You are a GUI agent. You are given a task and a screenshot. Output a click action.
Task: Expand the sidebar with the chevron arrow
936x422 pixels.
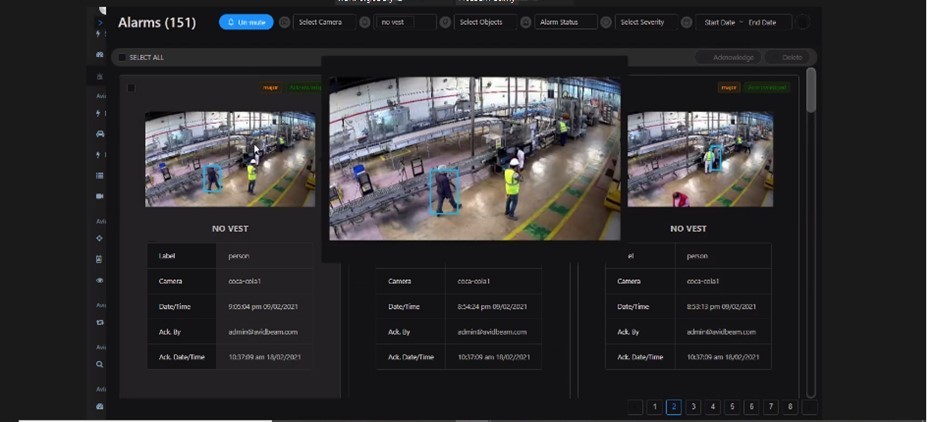coord(100,23)
